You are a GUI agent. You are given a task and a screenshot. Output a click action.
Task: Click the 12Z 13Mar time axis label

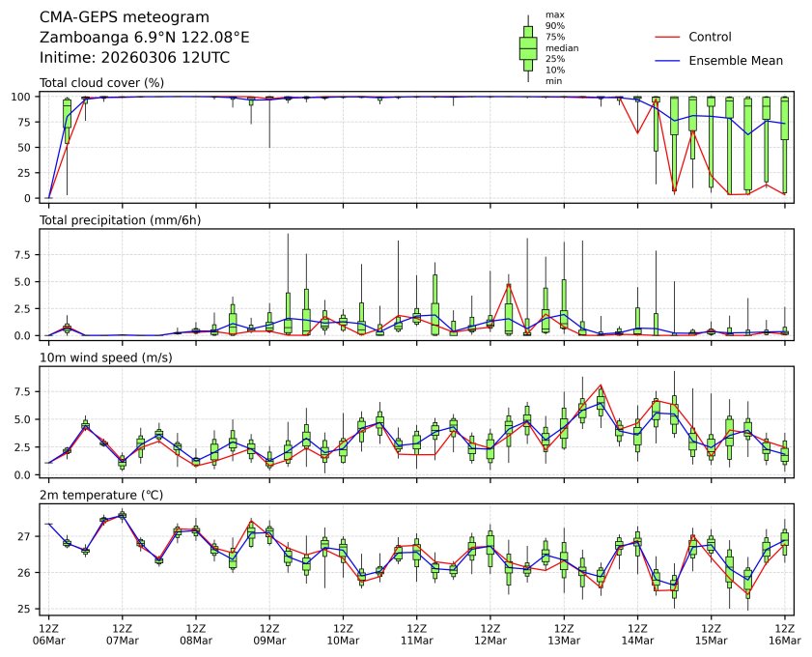[x=564, y=634]
